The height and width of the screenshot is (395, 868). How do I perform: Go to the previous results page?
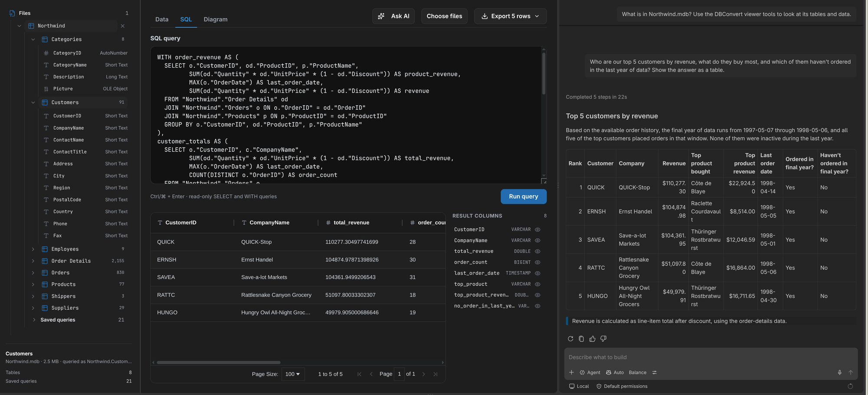click(x=371, y=374)
